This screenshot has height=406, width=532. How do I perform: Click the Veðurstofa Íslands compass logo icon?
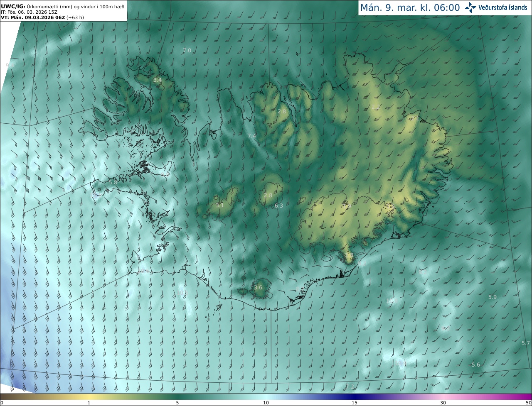click(470, 7)
